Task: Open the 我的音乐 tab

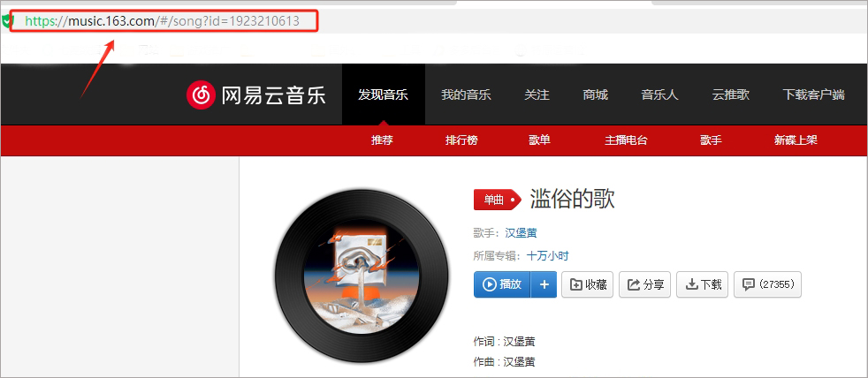Action: (466, 94)
